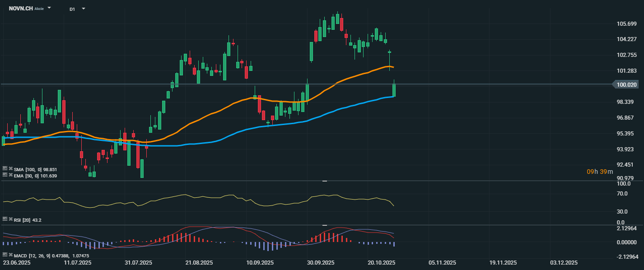644x270 pixels.
Task: Expand the NOVN.CH symbol dropdown arrow
Action: (49, 8)
